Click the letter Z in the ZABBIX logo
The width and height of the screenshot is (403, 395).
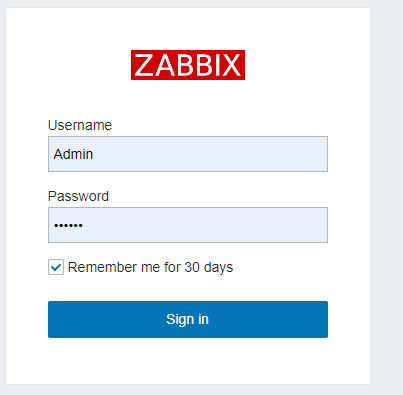tap(144, 65)
